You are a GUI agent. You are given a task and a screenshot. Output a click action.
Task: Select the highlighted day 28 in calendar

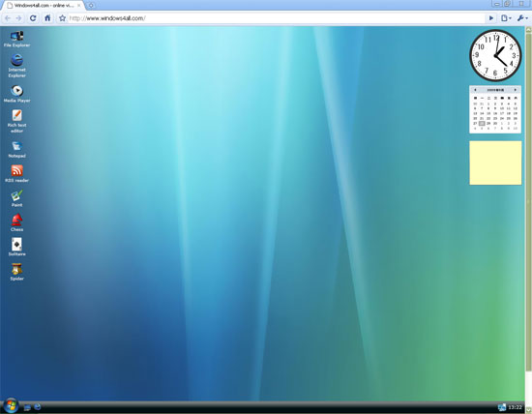click(x=482, y=123)
